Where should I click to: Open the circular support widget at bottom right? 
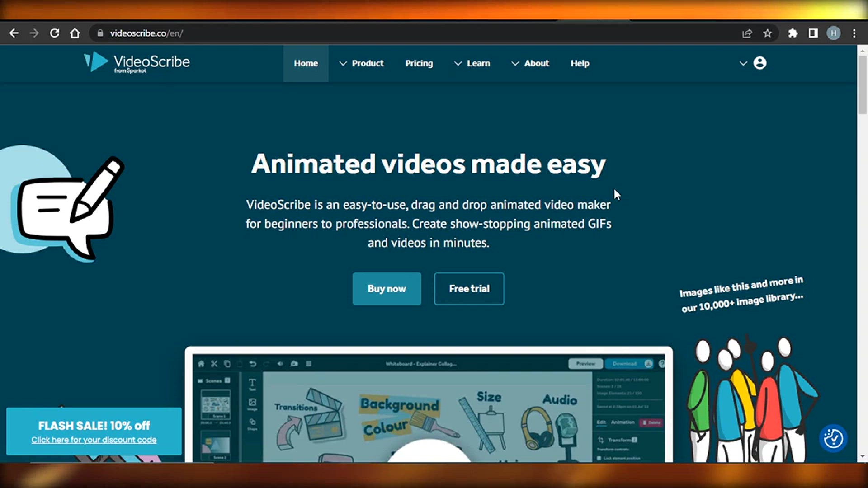coord(833,438)
